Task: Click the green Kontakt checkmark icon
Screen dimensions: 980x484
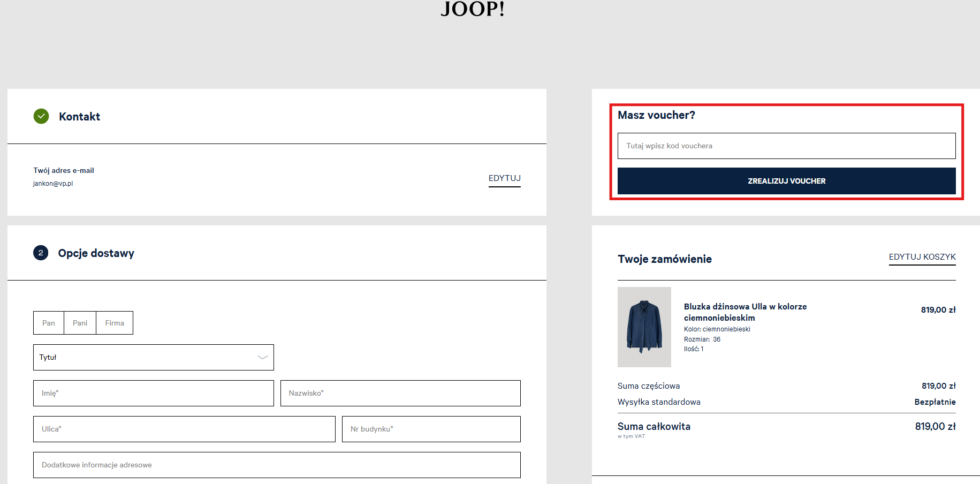Action: point(41,116)
